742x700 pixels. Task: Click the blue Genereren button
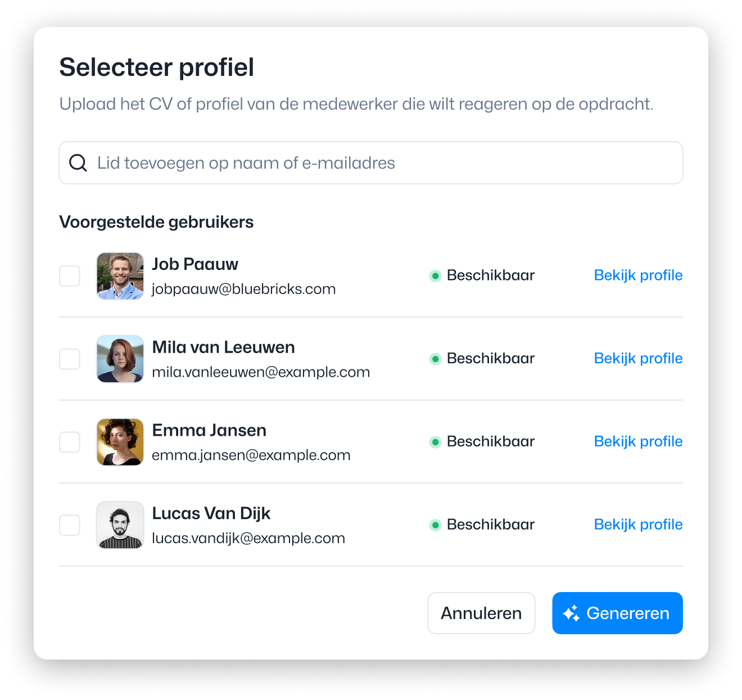click(x=617, y=613)
